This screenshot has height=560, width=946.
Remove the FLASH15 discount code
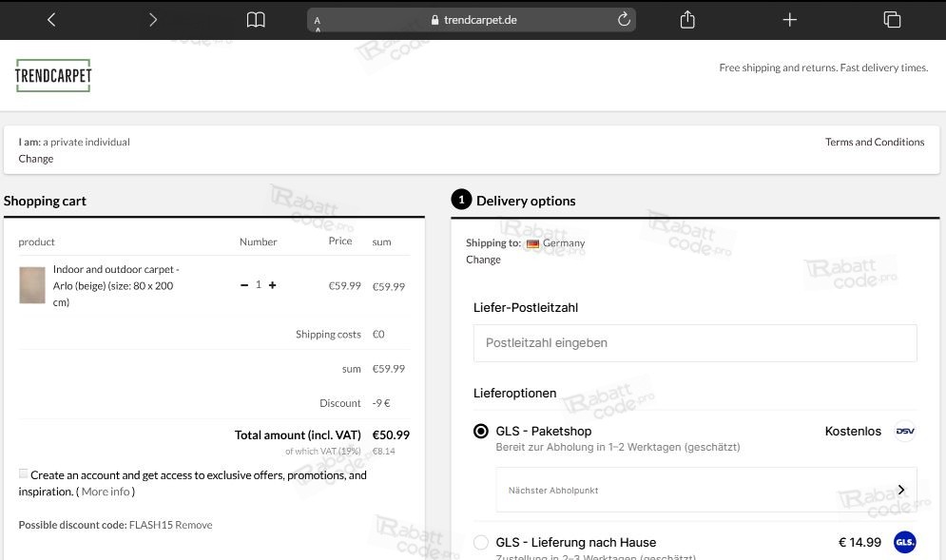point(194,525)
